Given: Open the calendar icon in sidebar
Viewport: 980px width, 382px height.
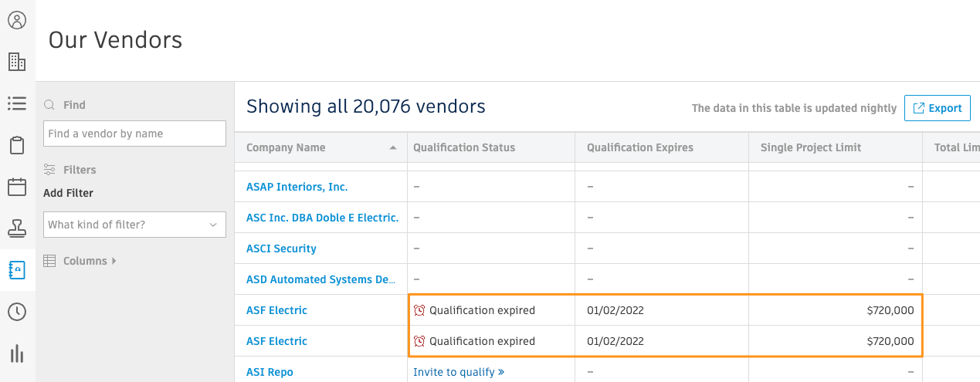Looking at the screenshot, I should coord(17,187).
